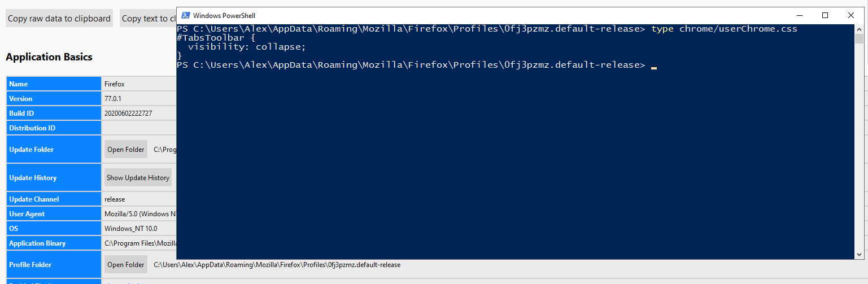Click the Update Channel release value

point(115,199)
